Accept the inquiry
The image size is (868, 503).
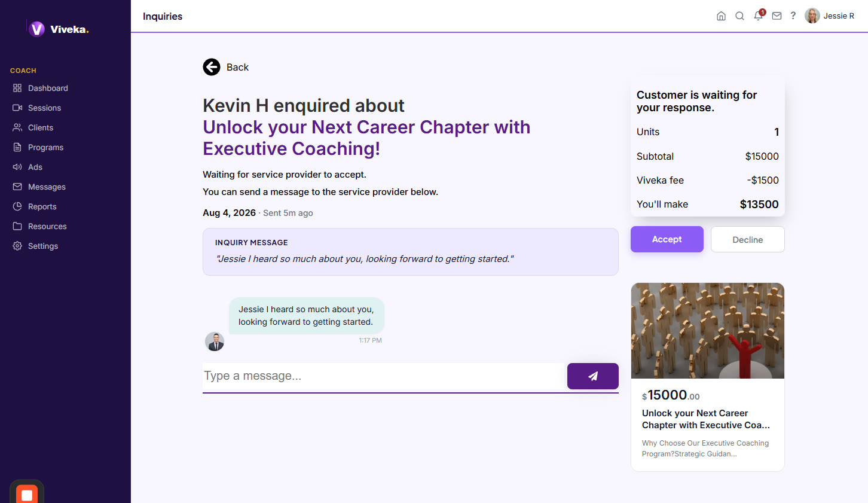pyautogui.click(x=667, y=239)
